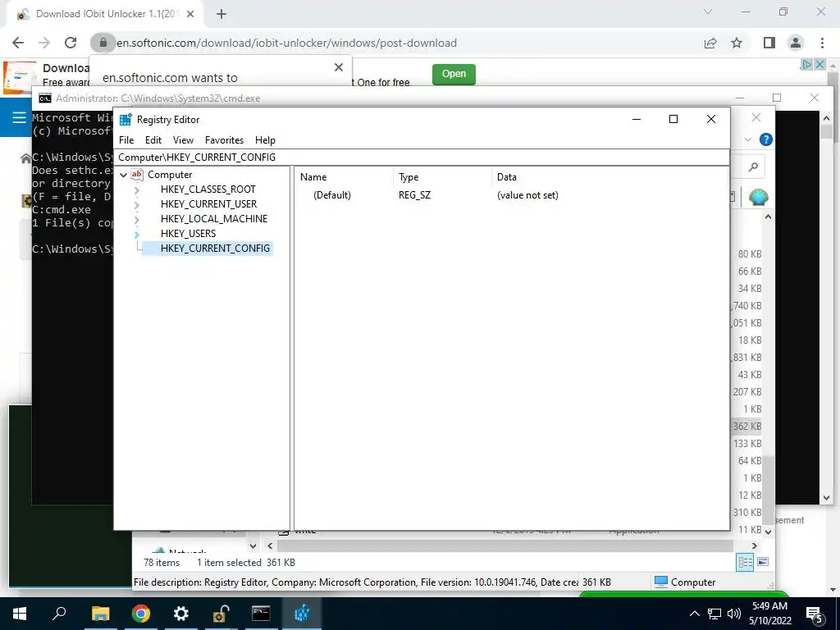Select the 362 KB file row
Viewport: 840px width, 630px height.
click(x=746, y=427)
